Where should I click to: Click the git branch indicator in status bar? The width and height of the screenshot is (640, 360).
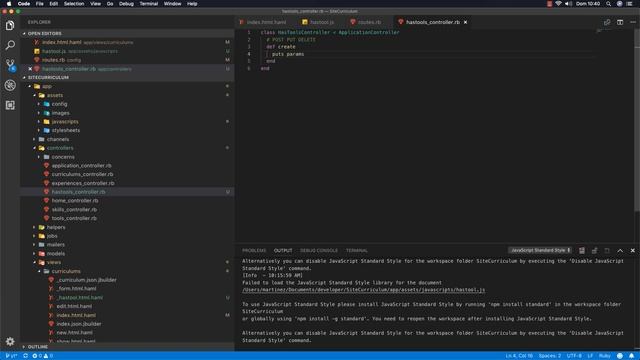(x=11, y=356)
